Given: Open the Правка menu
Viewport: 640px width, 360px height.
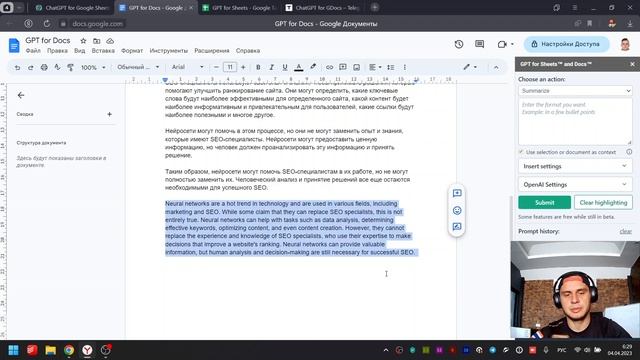Looking at the screenshot, I should (57, 51).
